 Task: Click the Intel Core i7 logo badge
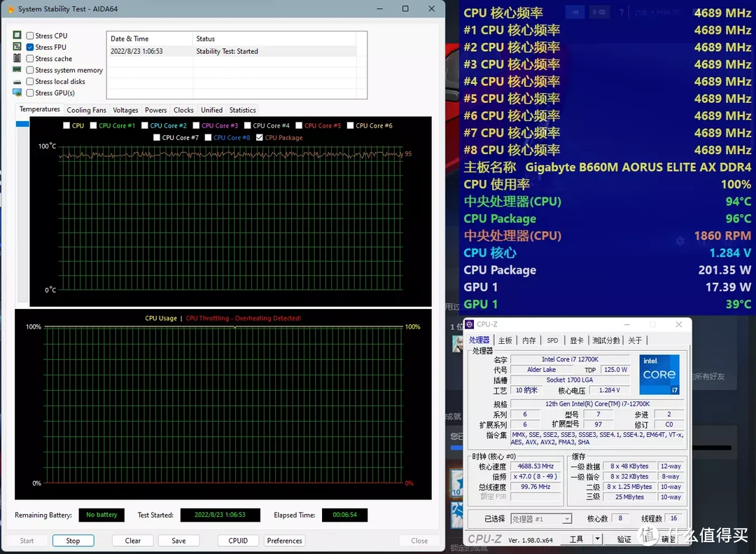659,374
